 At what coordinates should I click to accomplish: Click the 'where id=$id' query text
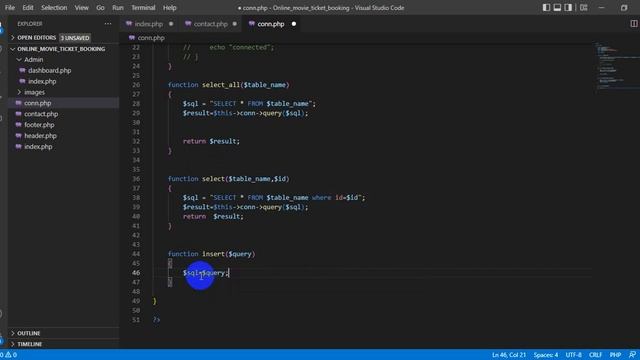pos(335,198)
